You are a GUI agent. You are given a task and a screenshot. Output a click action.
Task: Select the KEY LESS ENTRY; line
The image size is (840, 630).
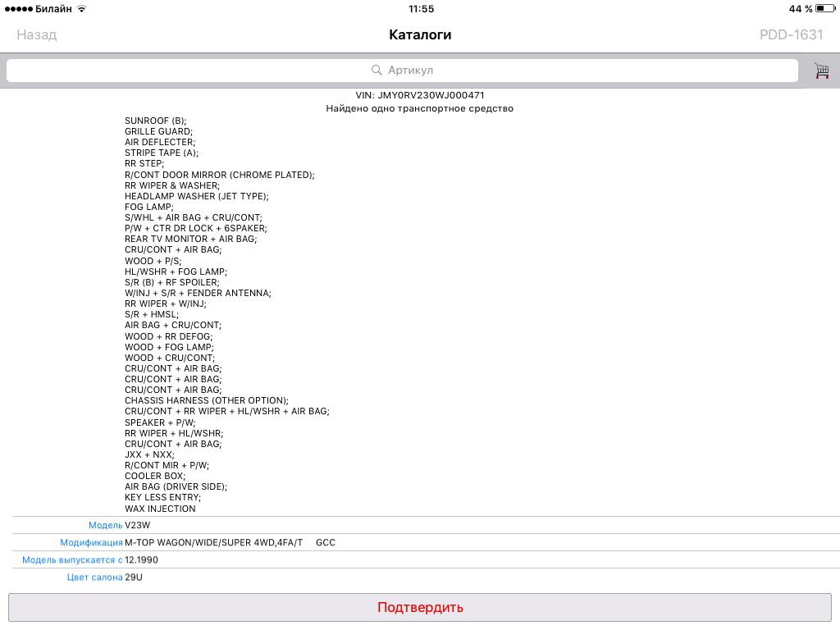[x=163, y=498]
